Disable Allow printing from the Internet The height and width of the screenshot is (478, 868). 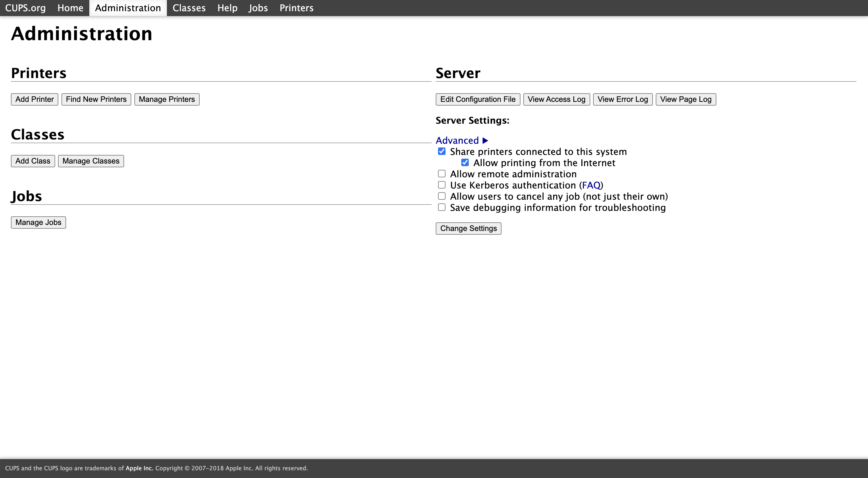tap(465, 163)
